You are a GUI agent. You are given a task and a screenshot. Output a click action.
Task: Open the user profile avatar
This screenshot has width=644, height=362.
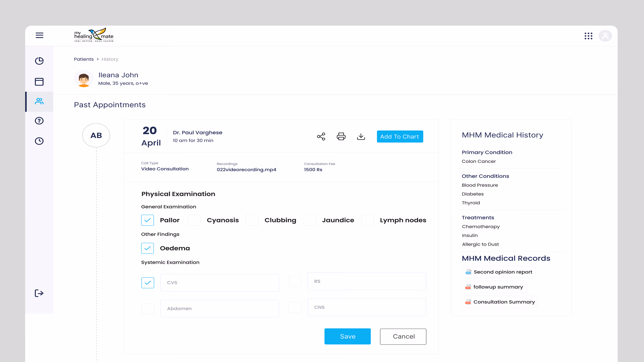point(605,36)
